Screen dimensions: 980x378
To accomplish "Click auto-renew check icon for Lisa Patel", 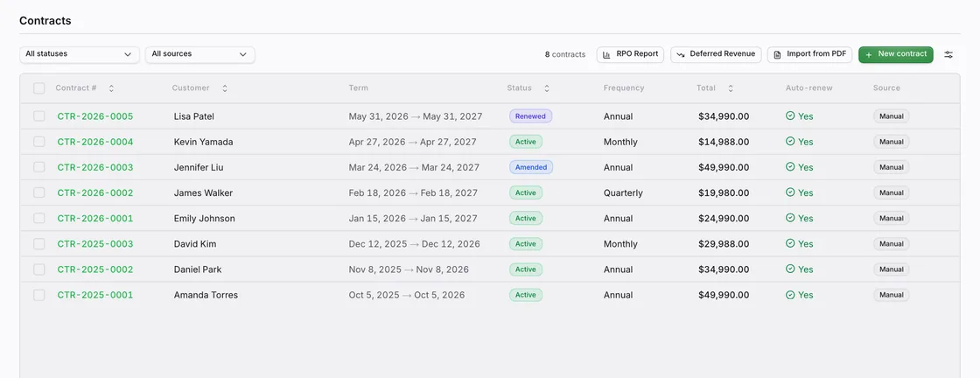I will click(790, 116).
